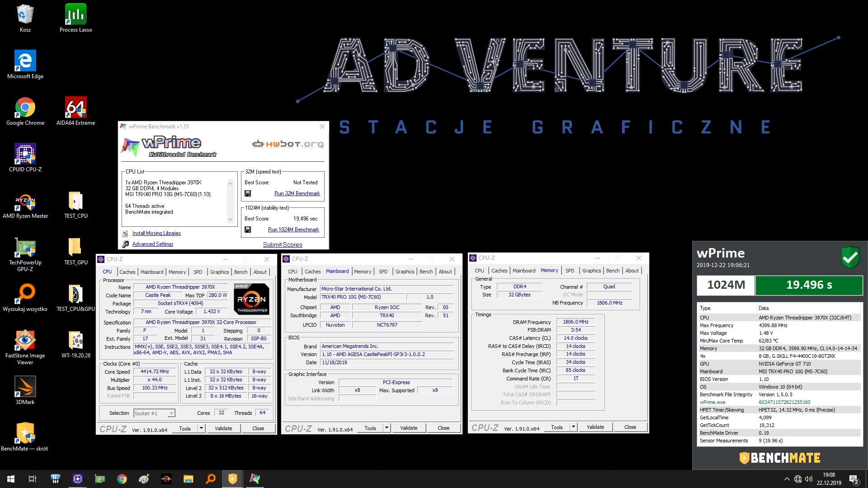The height and width of the screenshot is (488, 868).
Task: Open Task View on taskbar
Action: (33, 479)
